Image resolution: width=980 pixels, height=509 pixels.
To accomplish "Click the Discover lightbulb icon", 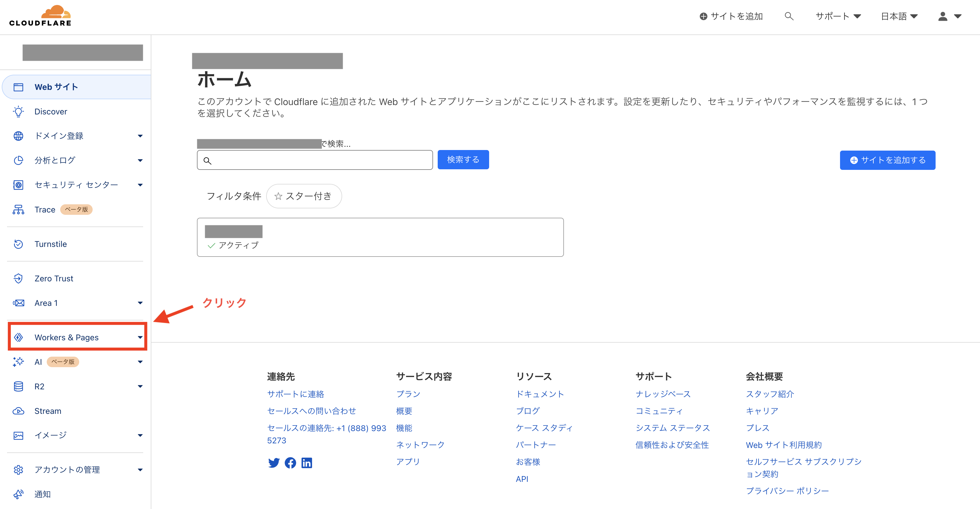I will coord(18,111).
